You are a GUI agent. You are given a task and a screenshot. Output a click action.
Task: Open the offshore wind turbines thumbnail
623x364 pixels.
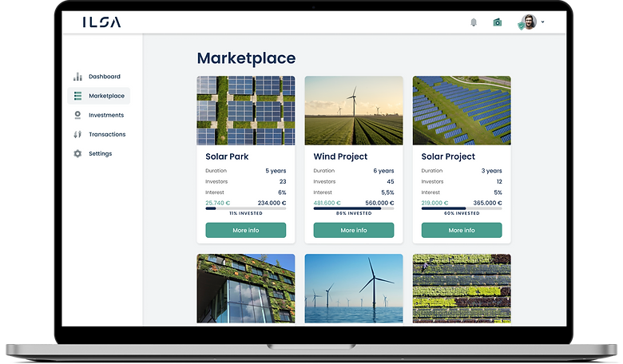353,288
